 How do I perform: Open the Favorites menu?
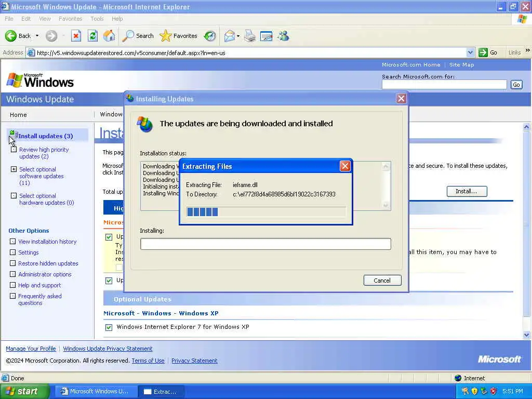pos(70,19)
